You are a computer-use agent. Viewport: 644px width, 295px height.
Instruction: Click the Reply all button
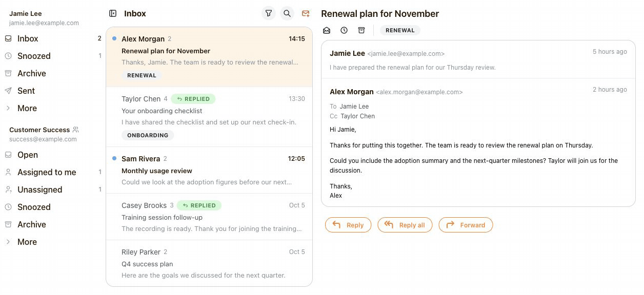[x=405, y=225]
